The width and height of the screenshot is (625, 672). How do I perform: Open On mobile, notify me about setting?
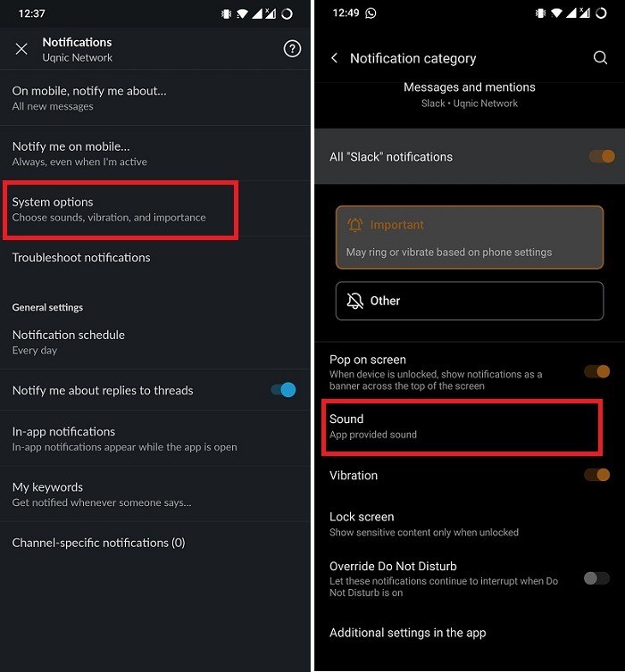click(155, 98)
